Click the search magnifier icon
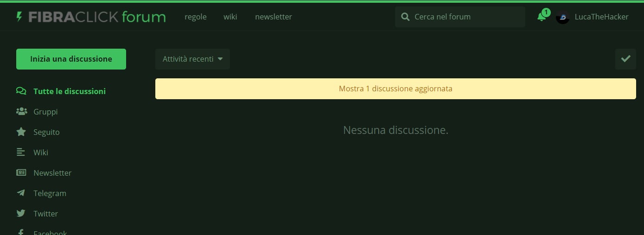The image size is (644, 235). 405,17
